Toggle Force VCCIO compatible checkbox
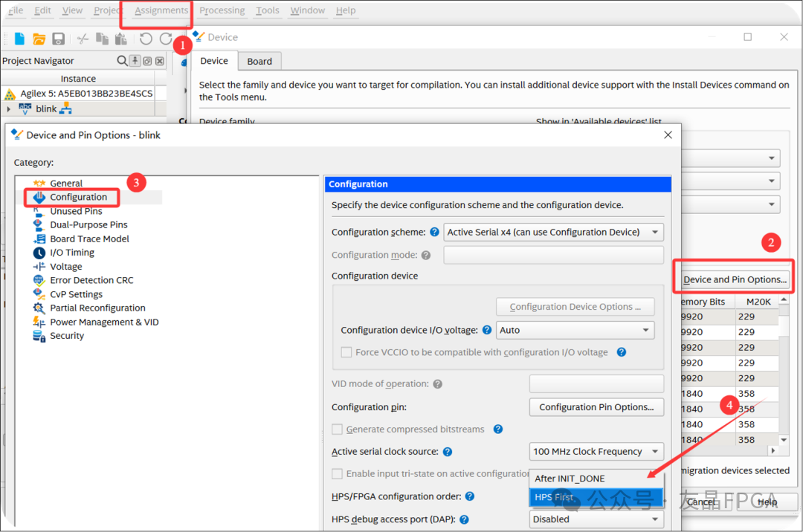 (346, 352)
